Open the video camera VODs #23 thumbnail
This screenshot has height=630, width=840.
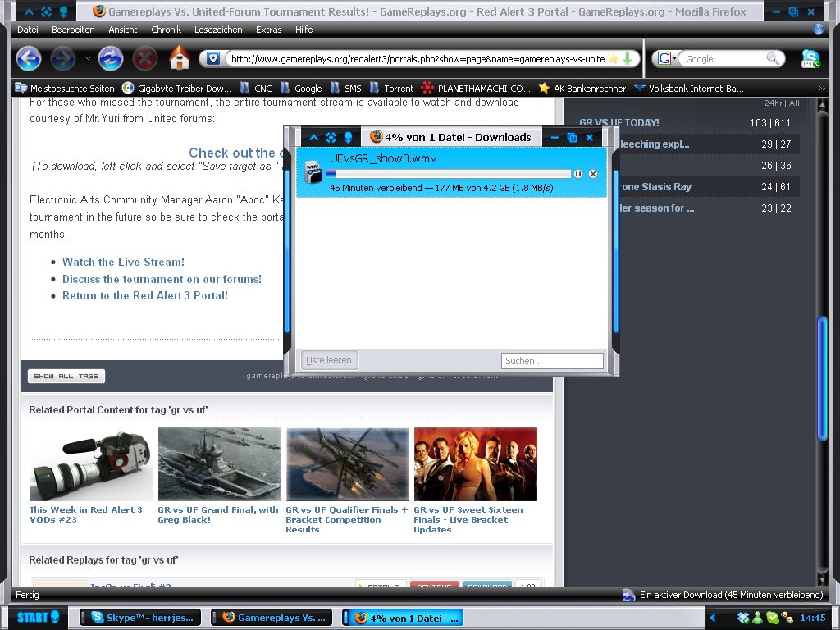click(91, 464)
